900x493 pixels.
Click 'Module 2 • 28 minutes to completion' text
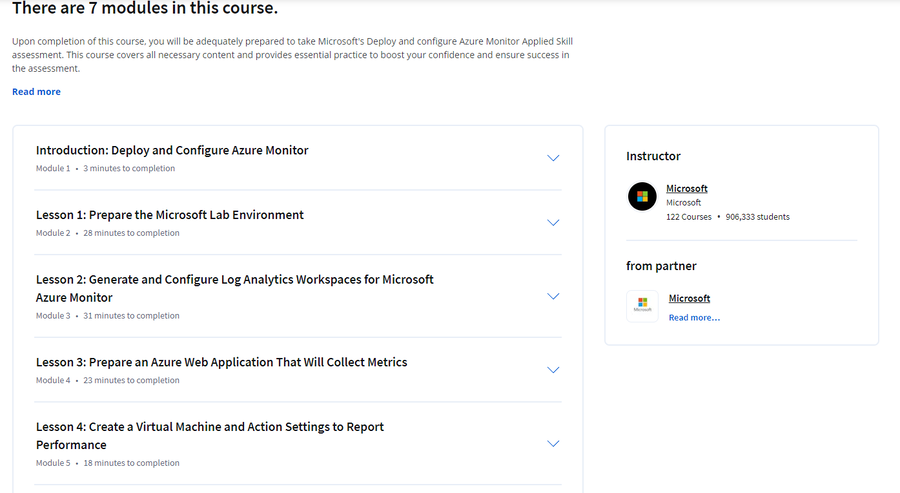108,233
